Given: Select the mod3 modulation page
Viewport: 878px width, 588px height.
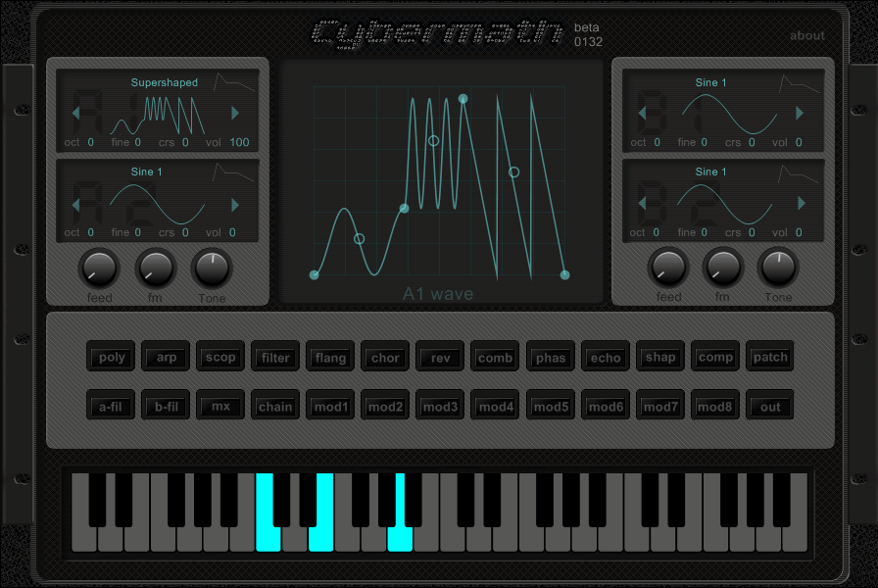Looking at the screenshot, I should [440, 406].
